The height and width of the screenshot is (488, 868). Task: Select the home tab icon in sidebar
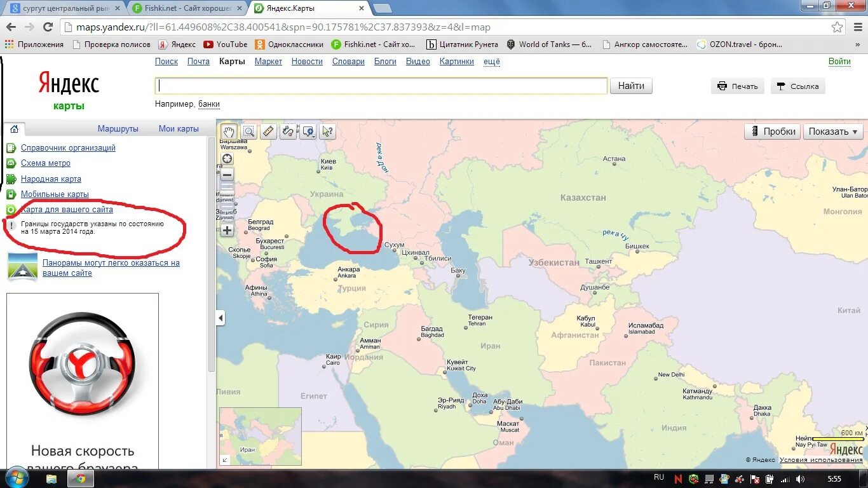pos(14,129)
